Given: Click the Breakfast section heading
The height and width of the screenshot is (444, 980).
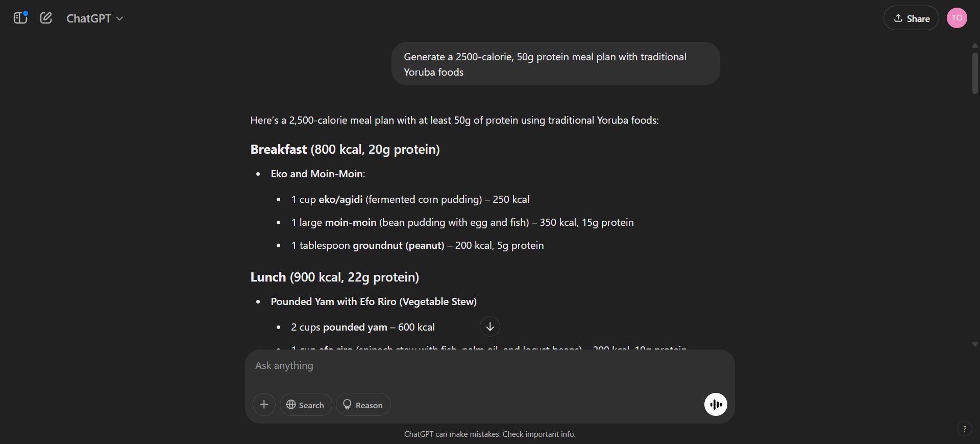Looking at the screenshot, I should coord(345,150).
